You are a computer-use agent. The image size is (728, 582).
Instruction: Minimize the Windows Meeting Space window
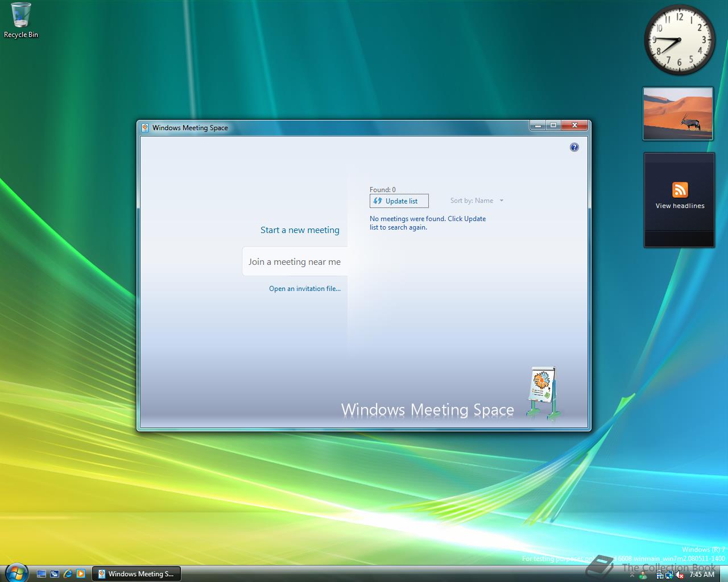coord(537,125)
